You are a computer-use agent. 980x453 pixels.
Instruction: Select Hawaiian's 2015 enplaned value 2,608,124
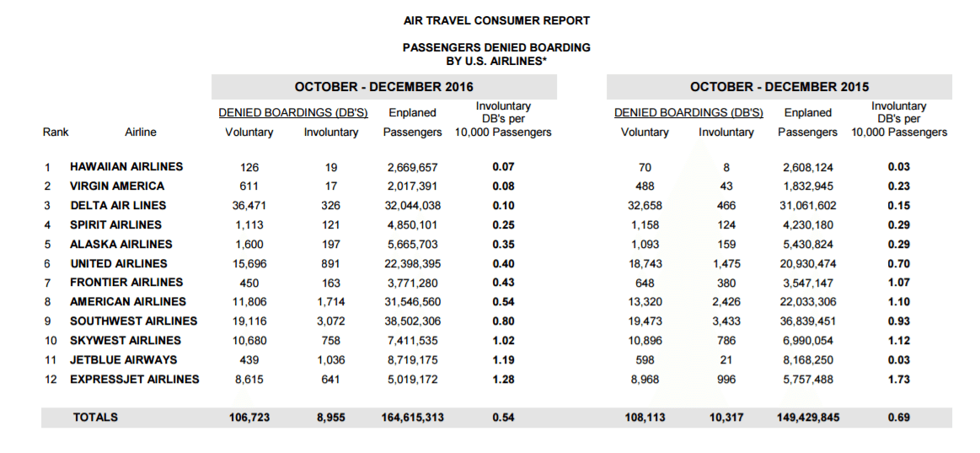807,168
